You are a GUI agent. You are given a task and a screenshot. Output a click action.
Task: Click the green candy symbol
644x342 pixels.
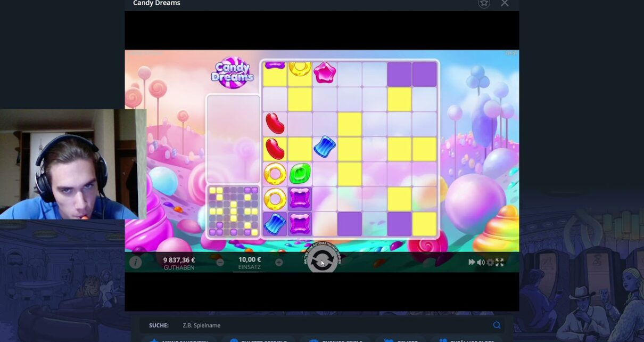[300, 174]
